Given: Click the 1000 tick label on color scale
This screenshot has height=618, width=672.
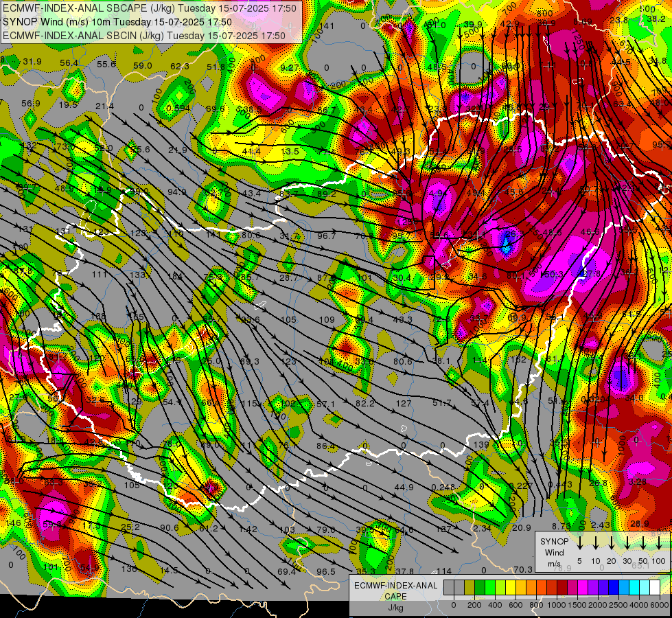Looking at the screenshot, I should point(557,605).
